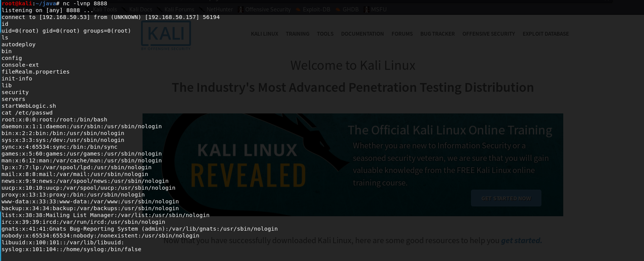Open GHDB bookmark

pyautogui.click(x=347, y=9)
